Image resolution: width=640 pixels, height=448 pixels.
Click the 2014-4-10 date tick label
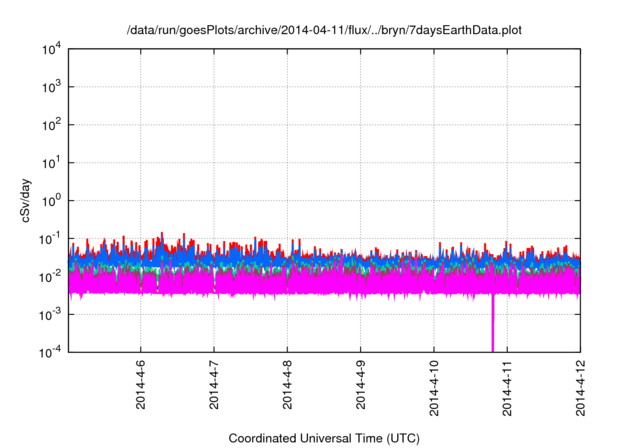[x=434, y=388]
